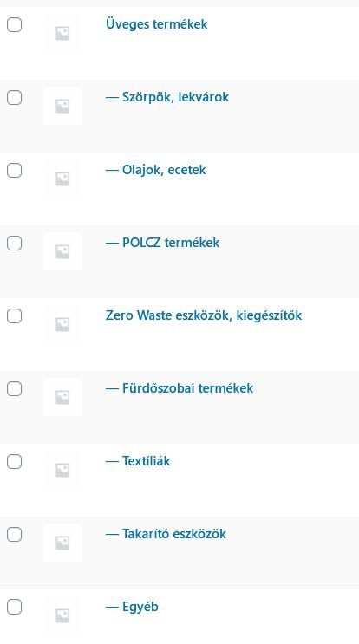This screenshot has height=644, width=359.
Task: Click placeholder image icon for Üveges termékek
Action: click(x=62, y=33)
